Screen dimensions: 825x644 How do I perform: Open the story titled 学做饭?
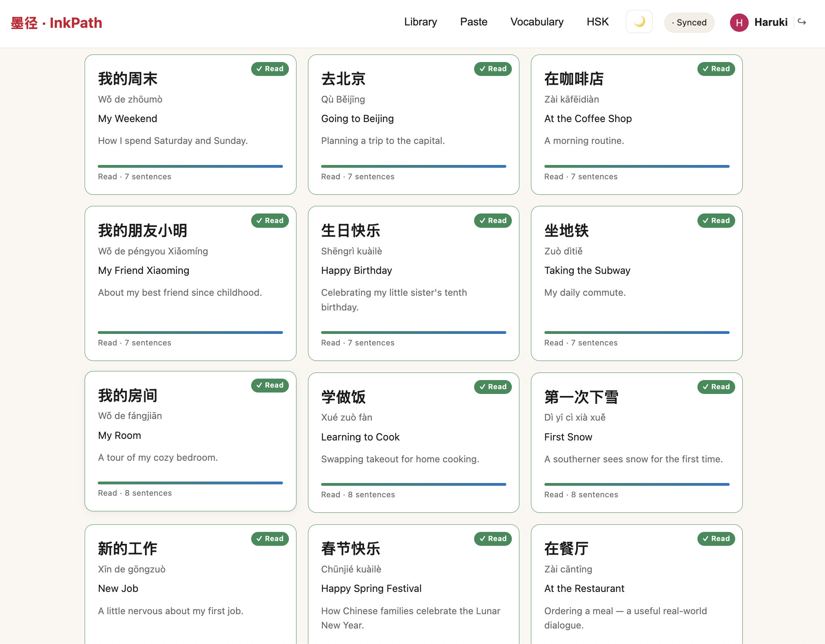point(343,397)
